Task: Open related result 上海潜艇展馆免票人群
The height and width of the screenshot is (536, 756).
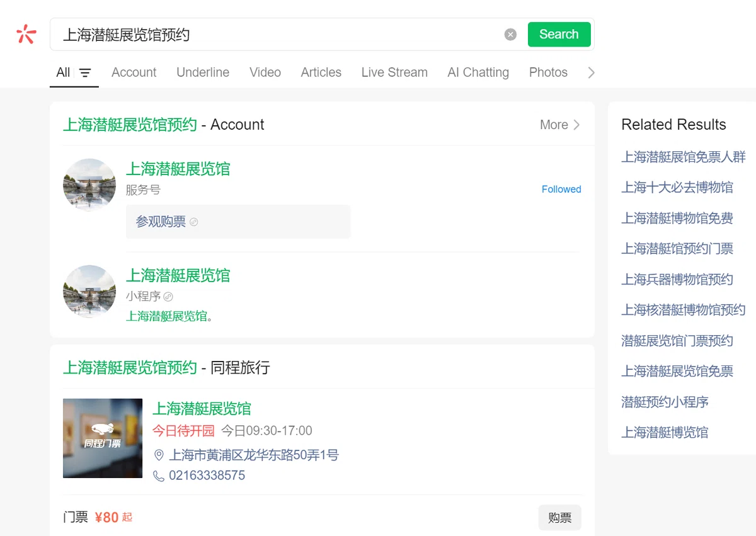Action: (x=684, y=157)
